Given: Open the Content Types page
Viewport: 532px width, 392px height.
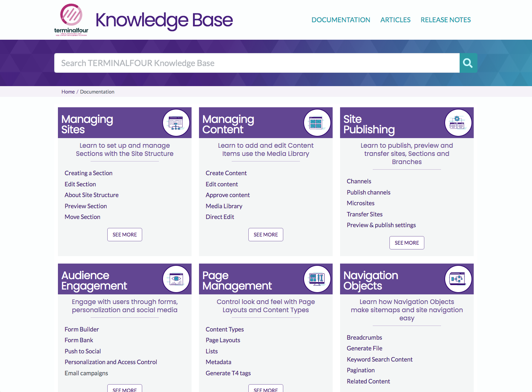Looking at the screenshot, I should pyautogui.click(x=225, y=329).
